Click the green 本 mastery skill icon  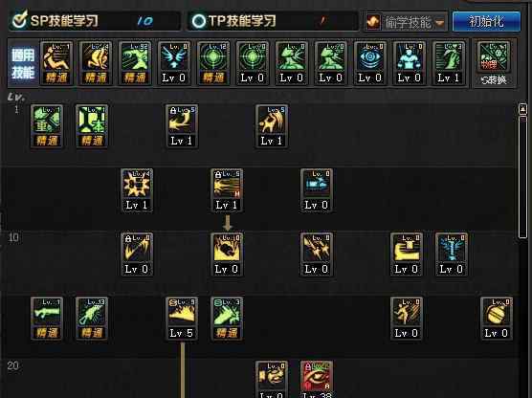tap(92, 126)
